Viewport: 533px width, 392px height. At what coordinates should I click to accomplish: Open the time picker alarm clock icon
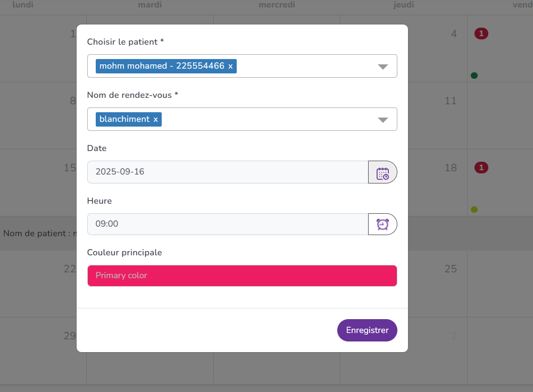pos(382,224)
